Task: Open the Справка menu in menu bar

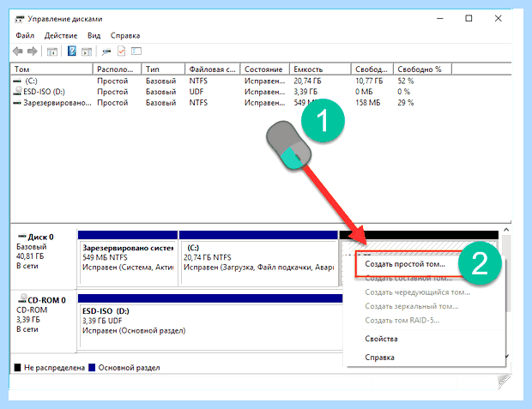Action: coord(125,36)
